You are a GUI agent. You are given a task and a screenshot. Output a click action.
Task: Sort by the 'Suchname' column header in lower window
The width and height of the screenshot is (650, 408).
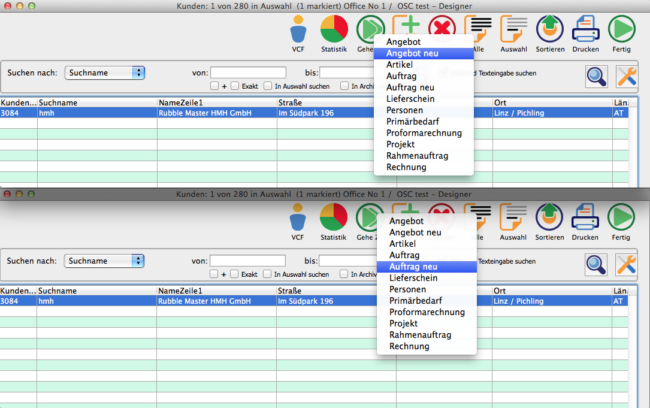(95, 290)
